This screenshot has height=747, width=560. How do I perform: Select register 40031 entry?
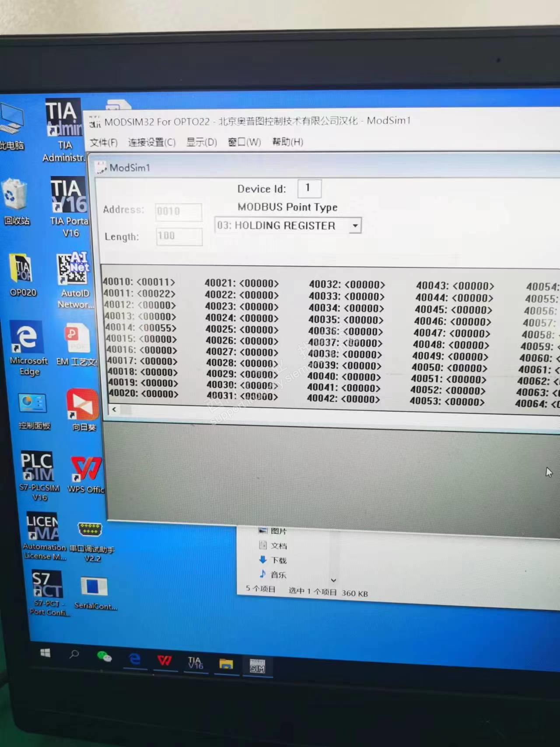pyautogui.click(x=242, y=396)
